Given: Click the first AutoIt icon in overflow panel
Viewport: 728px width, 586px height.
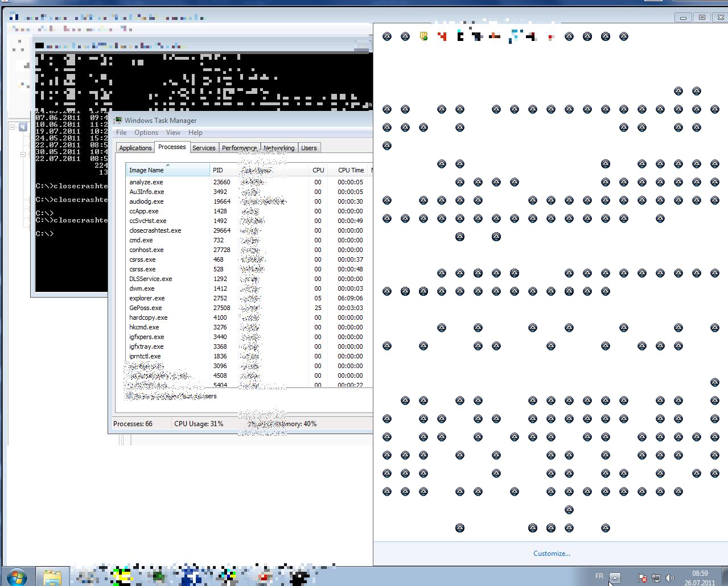Looking at the screenshot, I should point(387,36).
